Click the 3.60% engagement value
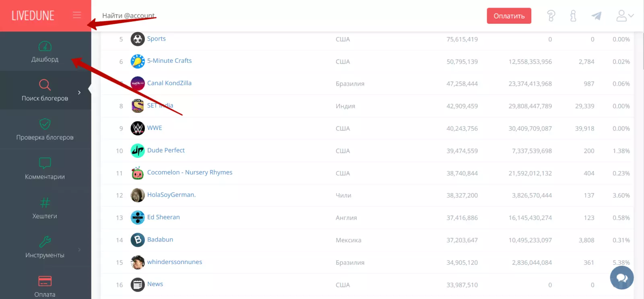 click(x=621, y=196)
